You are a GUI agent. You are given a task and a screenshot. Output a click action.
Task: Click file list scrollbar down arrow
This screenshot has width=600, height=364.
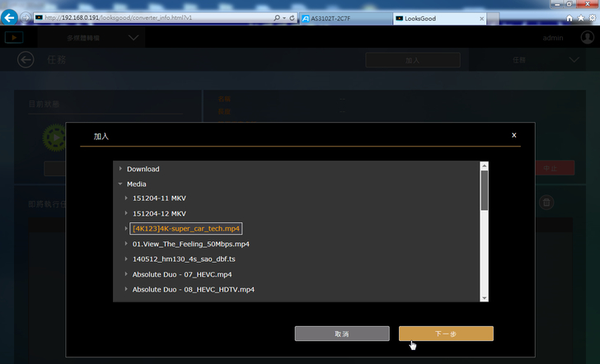[484, 298]
